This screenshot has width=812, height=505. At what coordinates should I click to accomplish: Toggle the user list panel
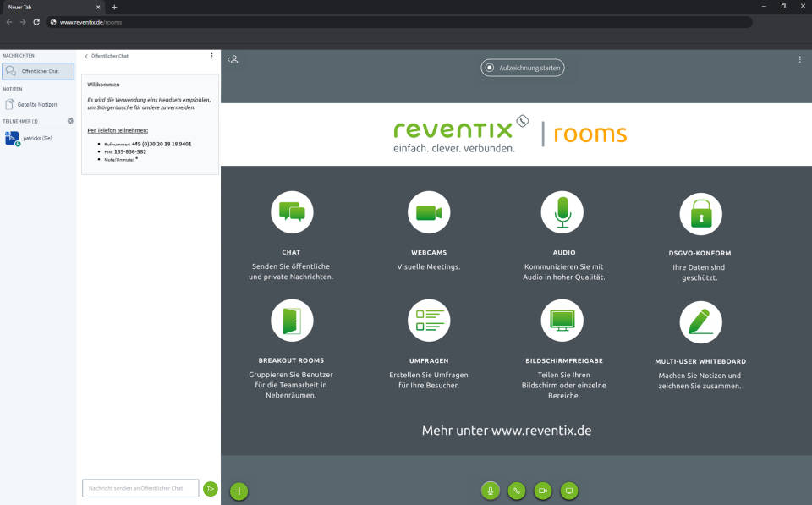click(233, 59)
